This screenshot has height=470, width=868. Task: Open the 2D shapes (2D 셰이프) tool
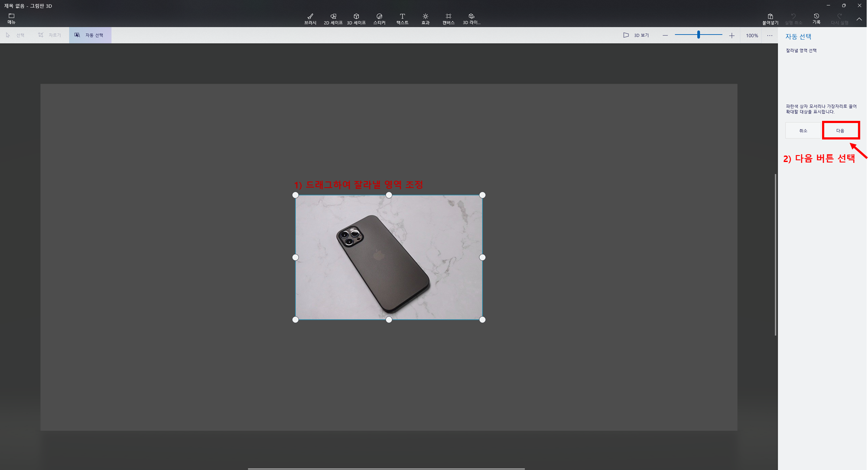tap(333, 18)
